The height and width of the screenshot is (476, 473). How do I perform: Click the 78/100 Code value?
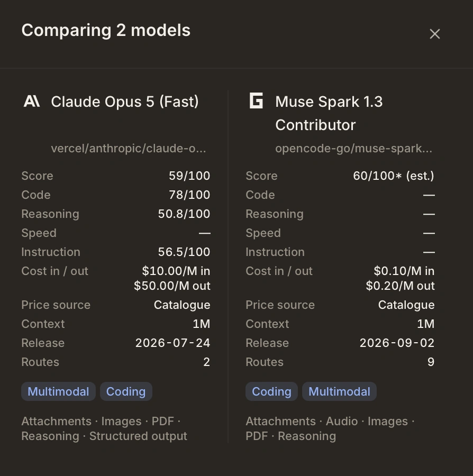pyautogui.click(x=189, y=195)
